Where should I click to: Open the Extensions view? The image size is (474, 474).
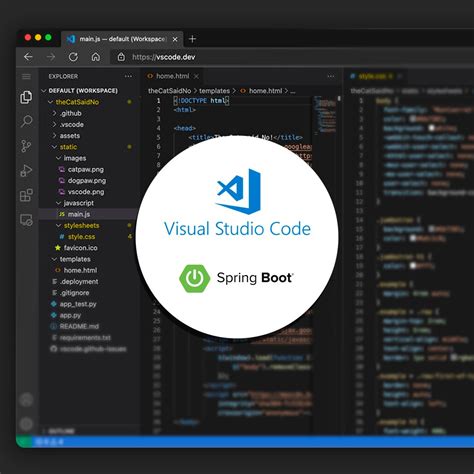(x=26, y=195)
